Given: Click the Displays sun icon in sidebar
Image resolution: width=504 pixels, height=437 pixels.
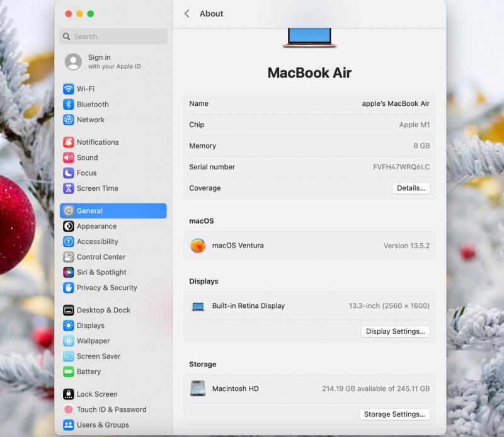Looking at the screenshot, I should coord(69,326).
